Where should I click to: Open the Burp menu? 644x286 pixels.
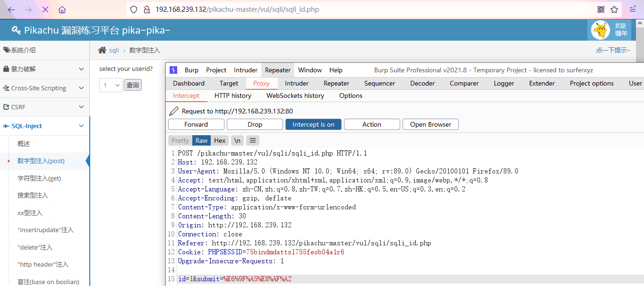[x=191, y=70]
